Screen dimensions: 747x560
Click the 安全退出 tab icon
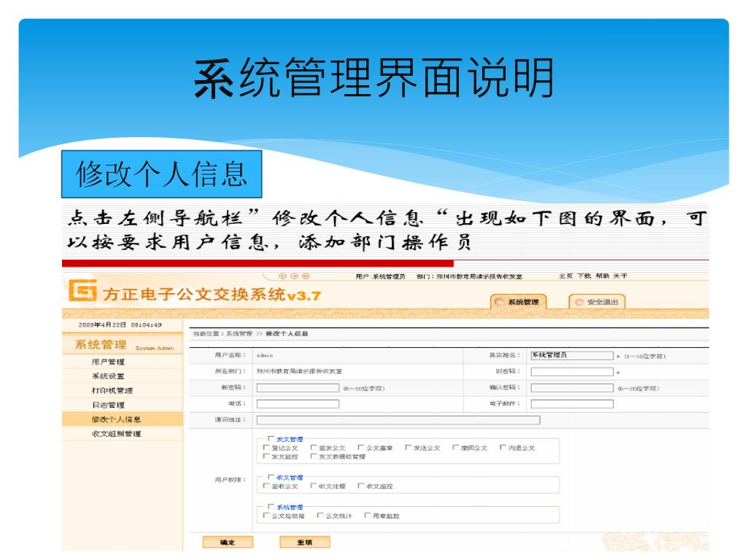(x=579, y=302)
